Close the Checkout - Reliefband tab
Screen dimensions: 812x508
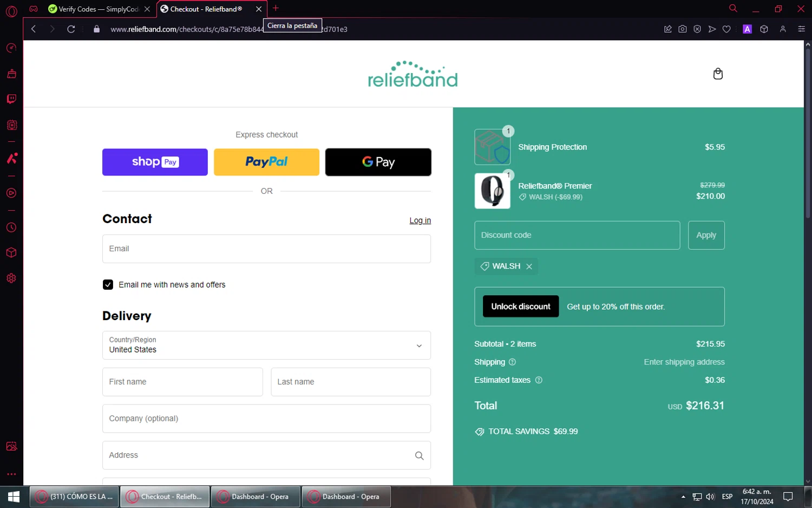click(x=259, y=9)
